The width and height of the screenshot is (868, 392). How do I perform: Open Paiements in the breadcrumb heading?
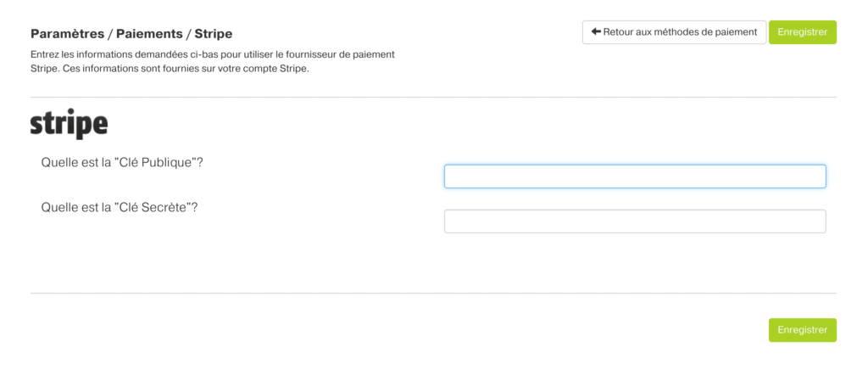pos(149,34)
